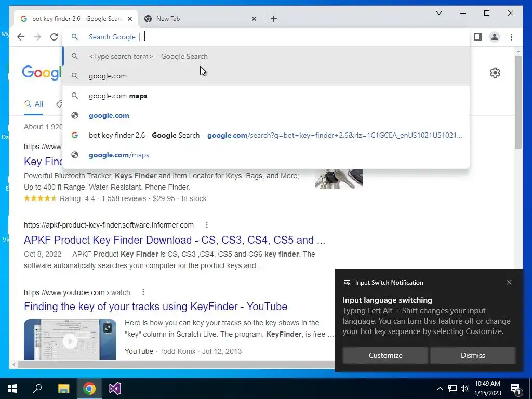Click the Search Google address bar

pyautogui.click(x=267, y=37)
